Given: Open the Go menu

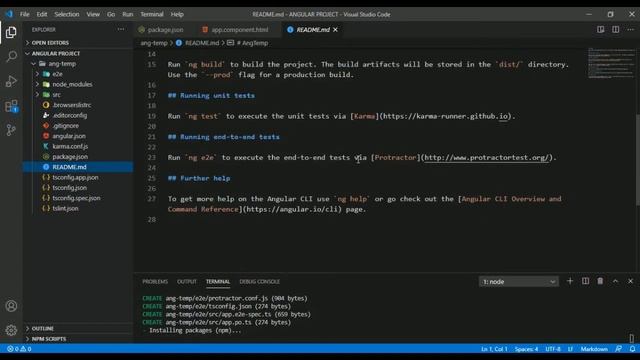Looking at the screenshot, I should click(x=111, y=14).
